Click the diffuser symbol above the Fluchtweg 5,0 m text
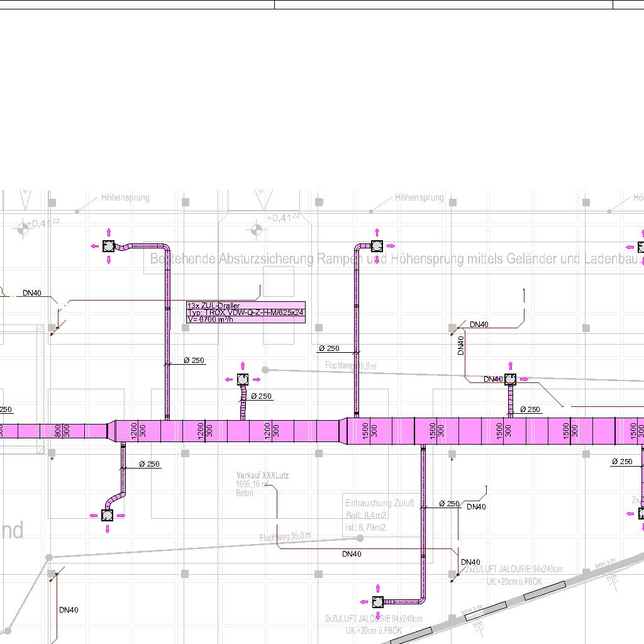The height and width of the screenshot is (644, 644). [x=377, y=246]
